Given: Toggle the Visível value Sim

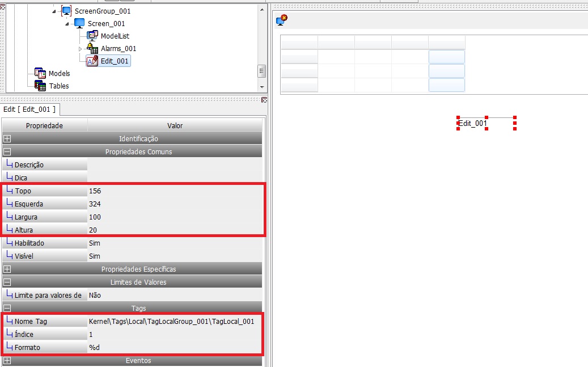Looking at the screenshot, I should click(x=175, y=256).
